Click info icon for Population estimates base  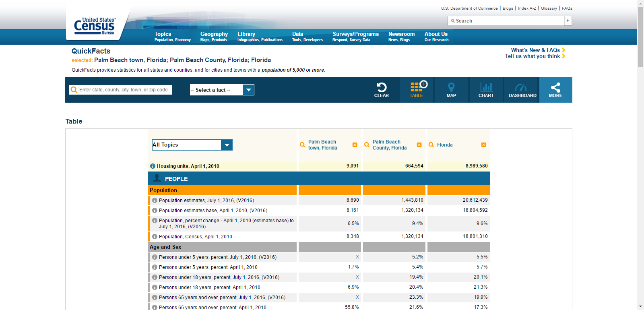point(155,210)
